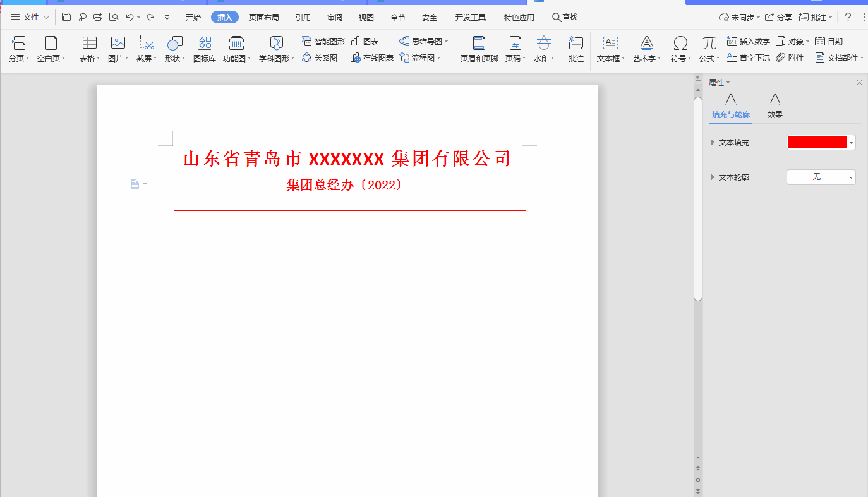The image size is (868, 497).
Task: Click the 文本框 text box icon
Action: (x=610, y=43)
